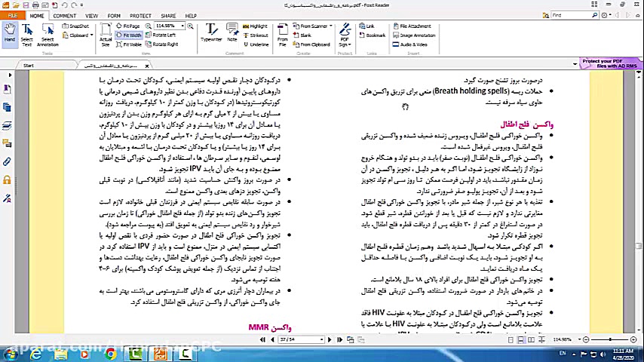This screenshot has width=644, height=362.
Task: Toggle facing pages view mode
Action: (531, 340)
